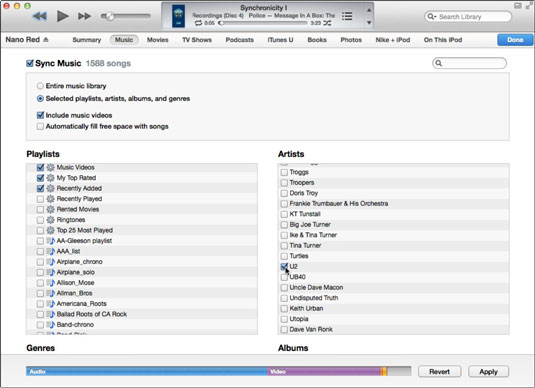The height and width of the screenshot is (388, 535).
Task: Click the Video segment of capacity bar
Action: tap(324, 372)
